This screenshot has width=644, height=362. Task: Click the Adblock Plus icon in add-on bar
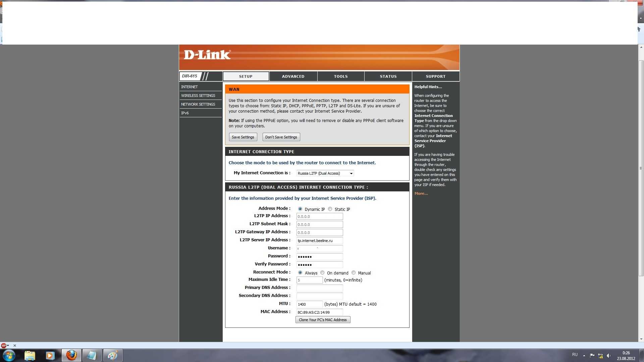tap(4, 346)
